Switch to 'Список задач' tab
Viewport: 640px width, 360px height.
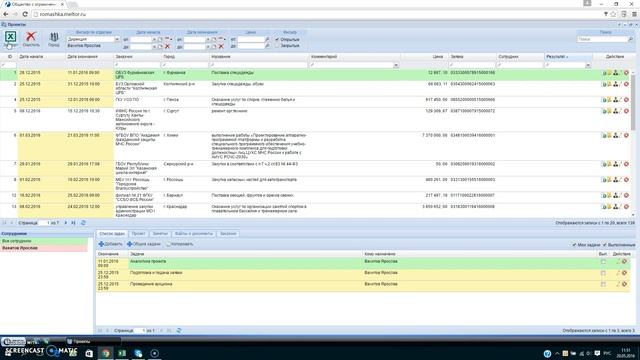pyautogui.click(x=112, y=234)
